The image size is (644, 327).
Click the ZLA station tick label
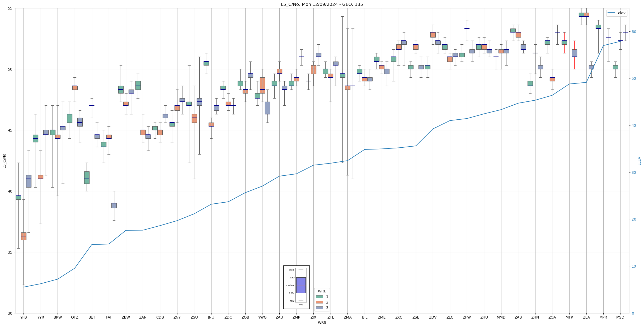586,317
